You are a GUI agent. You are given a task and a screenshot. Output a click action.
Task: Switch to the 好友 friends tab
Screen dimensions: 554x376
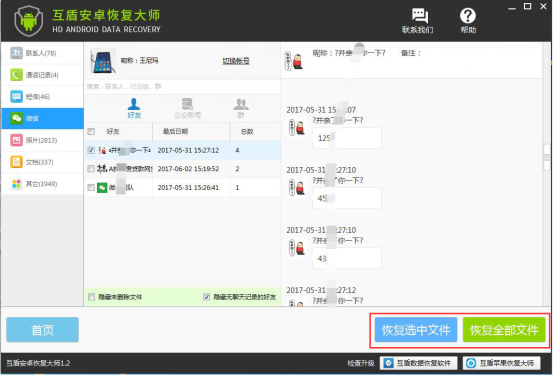pos(134,108)
